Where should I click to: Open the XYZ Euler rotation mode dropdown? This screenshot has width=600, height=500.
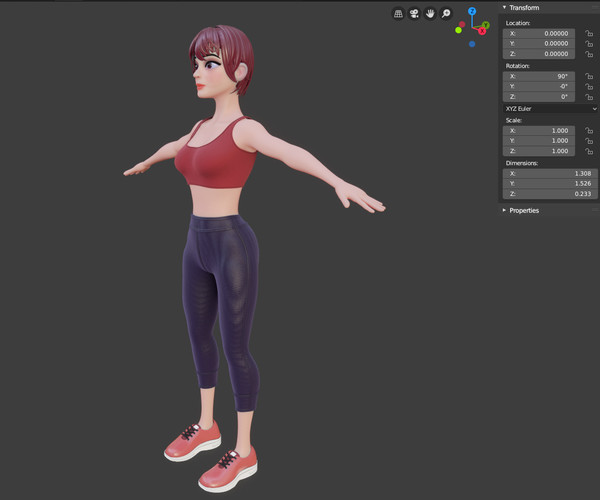[550, 109]
